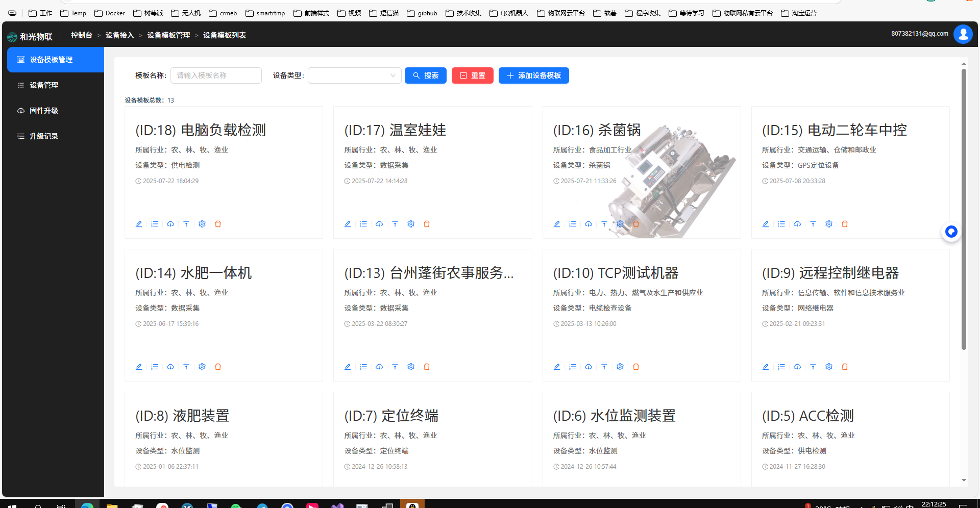Image resolution: width=980 pixels, height=508 pixels.
Task: Edit the 杀菌锅 template (ID:16)
Action: point(557,224)
